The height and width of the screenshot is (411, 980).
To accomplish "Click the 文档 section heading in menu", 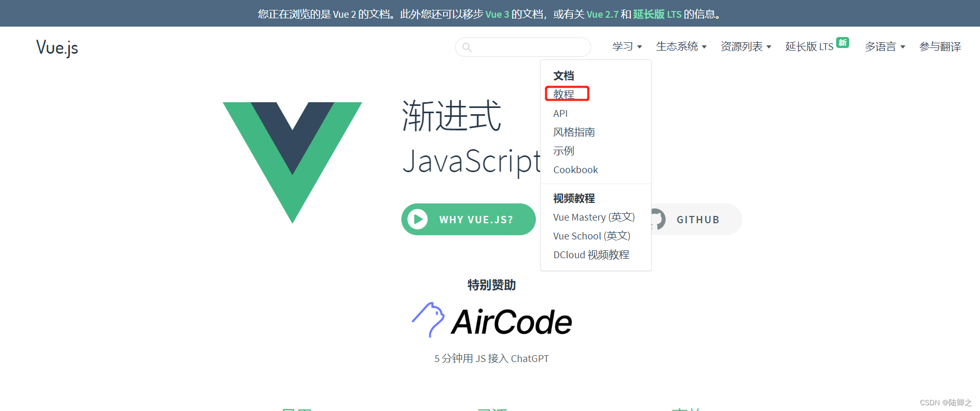I will (x=563, y=76).
